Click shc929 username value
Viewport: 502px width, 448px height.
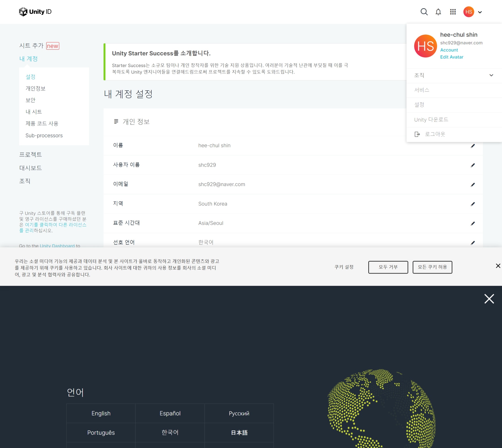tap(207, 165)
